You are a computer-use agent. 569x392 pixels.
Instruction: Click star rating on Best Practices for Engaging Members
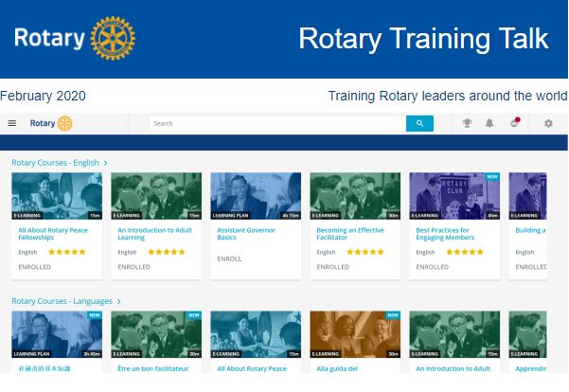click(465, 252)
